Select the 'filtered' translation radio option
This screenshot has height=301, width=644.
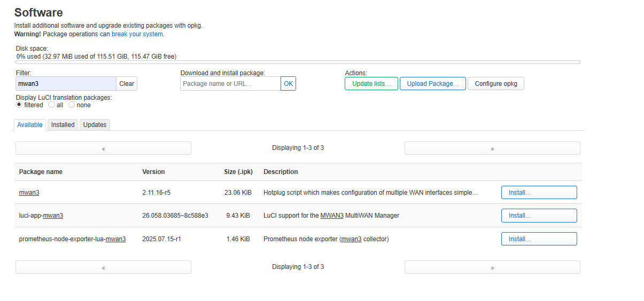(x=19, y=105)
